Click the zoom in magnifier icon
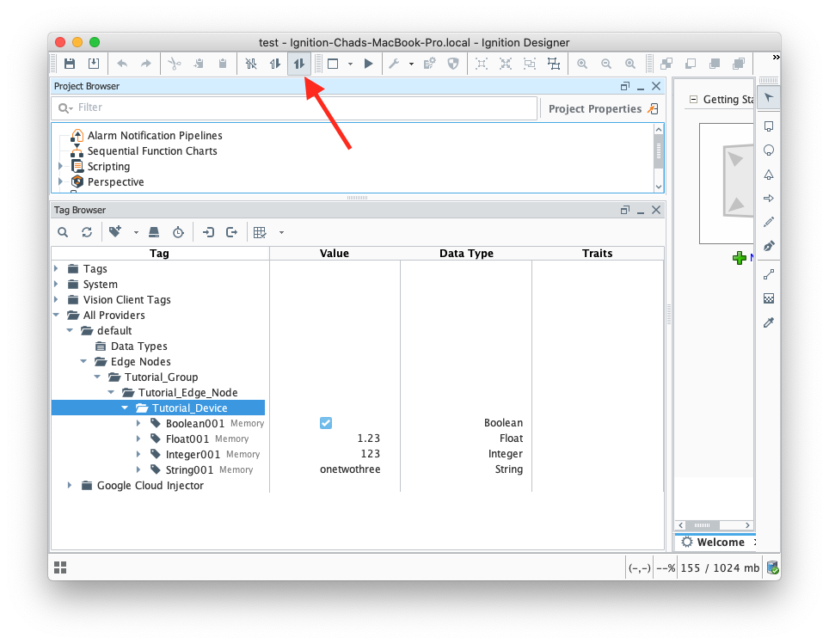Viewport: 829px width, 644px height. coord(582,64)
